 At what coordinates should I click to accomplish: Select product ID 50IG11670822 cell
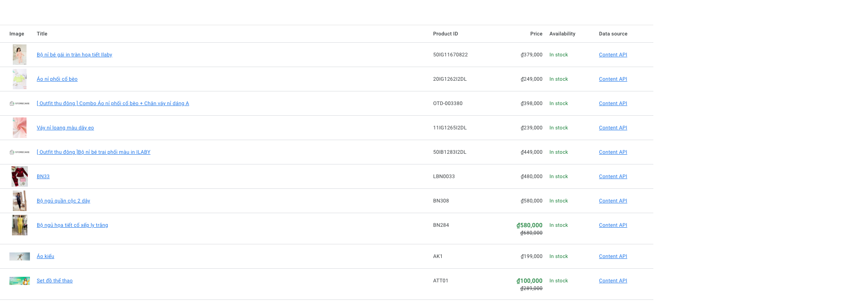coord(450,55)
